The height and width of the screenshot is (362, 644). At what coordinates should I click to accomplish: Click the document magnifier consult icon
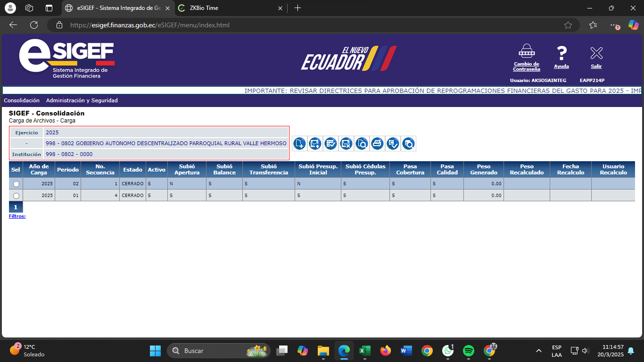(362, 144)
